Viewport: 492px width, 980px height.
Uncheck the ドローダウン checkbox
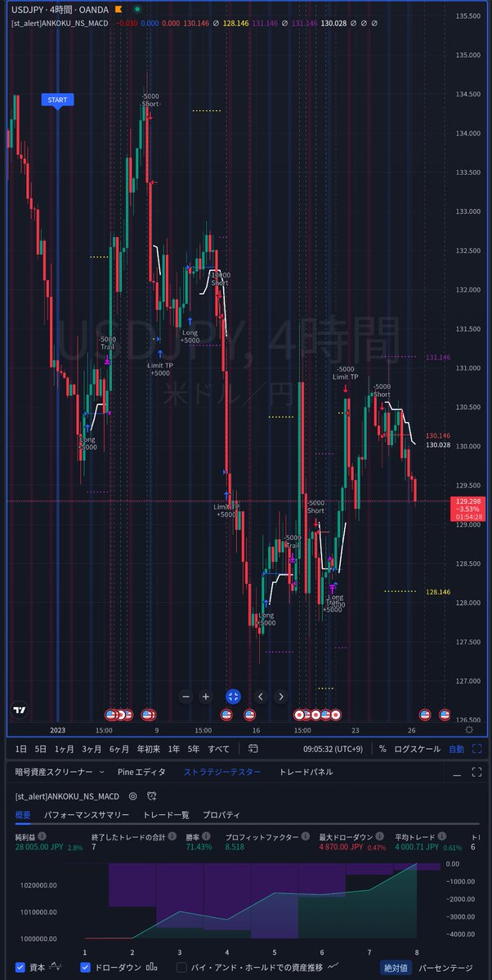(86, 967)
